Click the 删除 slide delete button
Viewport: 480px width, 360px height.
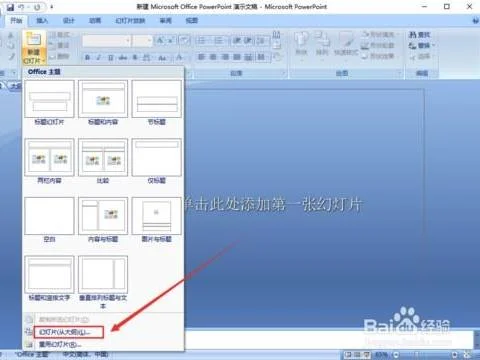(59, 56)
